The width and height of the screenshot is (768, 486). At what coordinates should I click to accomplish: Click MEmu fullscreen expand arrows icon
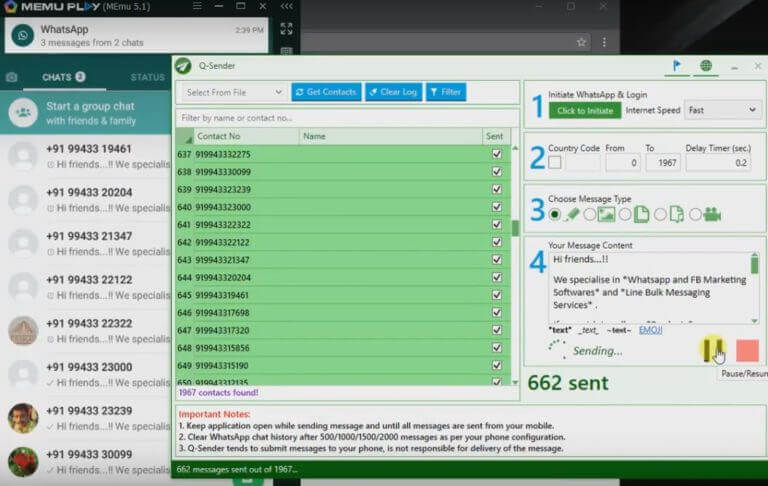coord(287,29)
